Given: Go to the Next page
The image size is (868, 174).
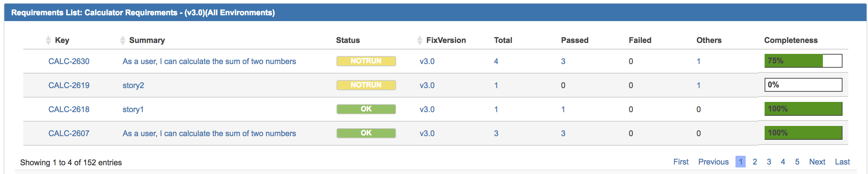Looking at the screenshot, I should [x=817, y=162].
